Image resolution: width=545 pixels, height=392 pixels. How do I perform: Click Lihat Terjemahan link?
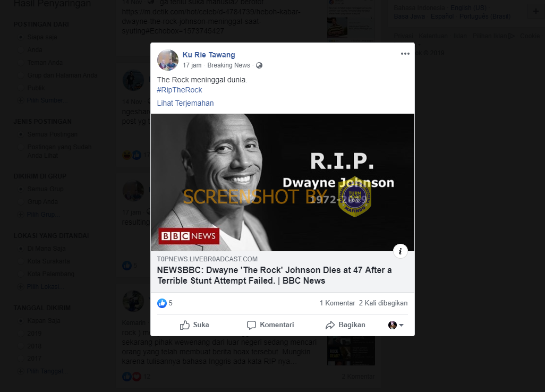(x=185, y=103)
